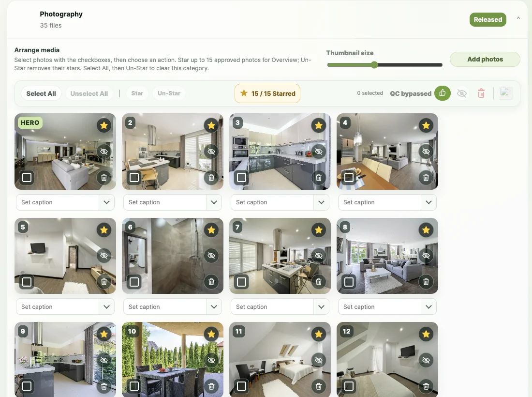Click the Un-Star bulk action button
The height and width of the screenshot is (397, 532).
pyautogui.click(x=169, y=93)
